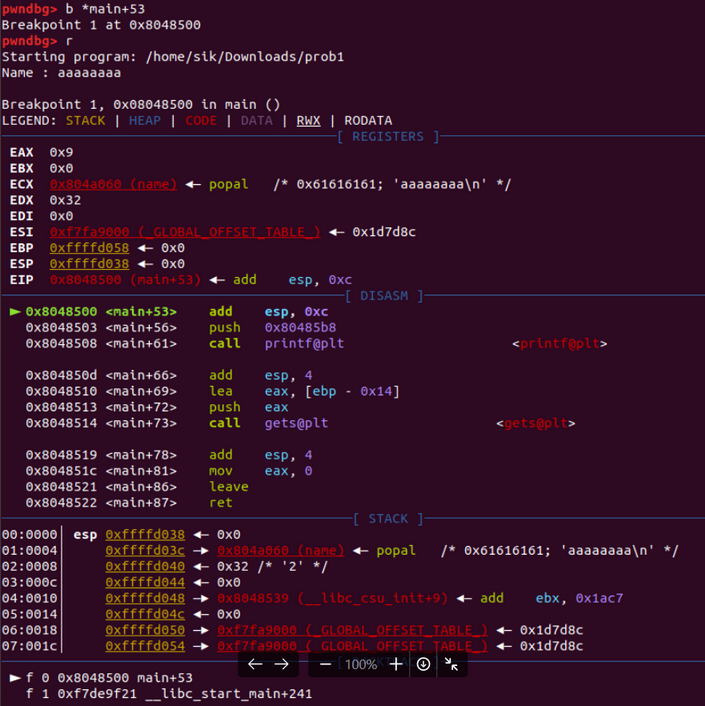Click backtrace frame 1 __libc_start_main+241
The height and width of the screenshot is (706, 705).
pyautogui.click(x=169, y=694)
